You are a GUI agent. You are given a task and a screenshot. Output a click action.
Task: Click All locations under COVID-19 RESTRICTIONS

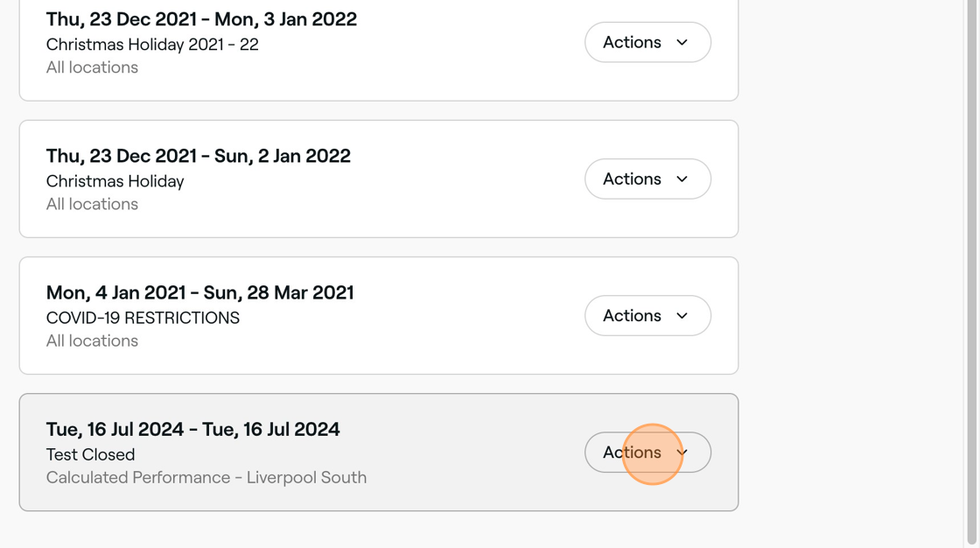92,341
